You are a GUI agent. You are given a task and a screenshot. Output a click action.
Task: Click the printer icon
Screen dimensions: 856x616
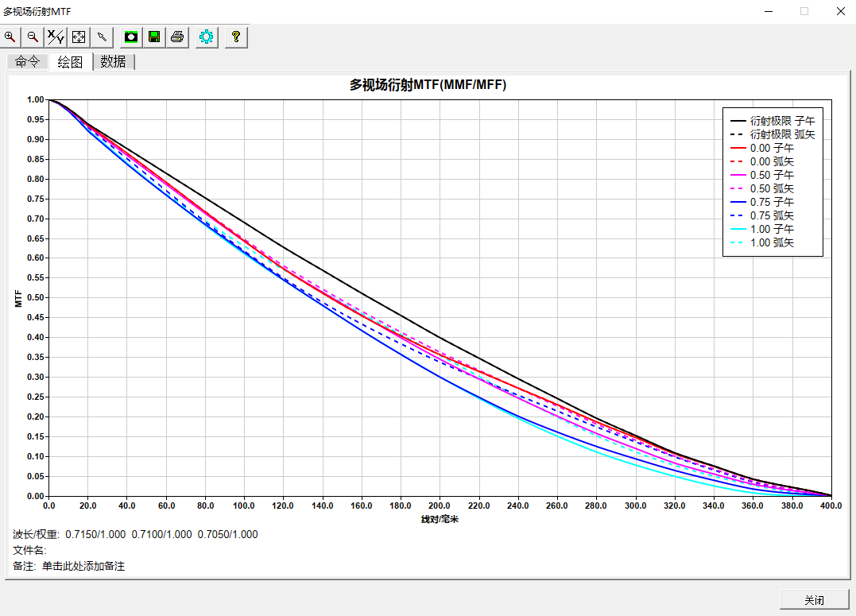pos(177,37)
